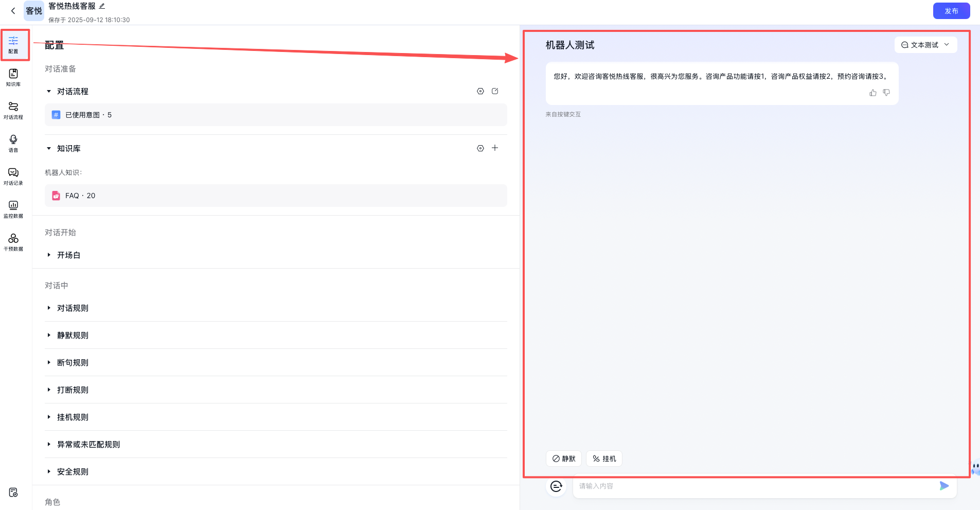The image size is (980, 510).
Task: Open the 文本测试 mode dropdown
Action: (925, 45)
